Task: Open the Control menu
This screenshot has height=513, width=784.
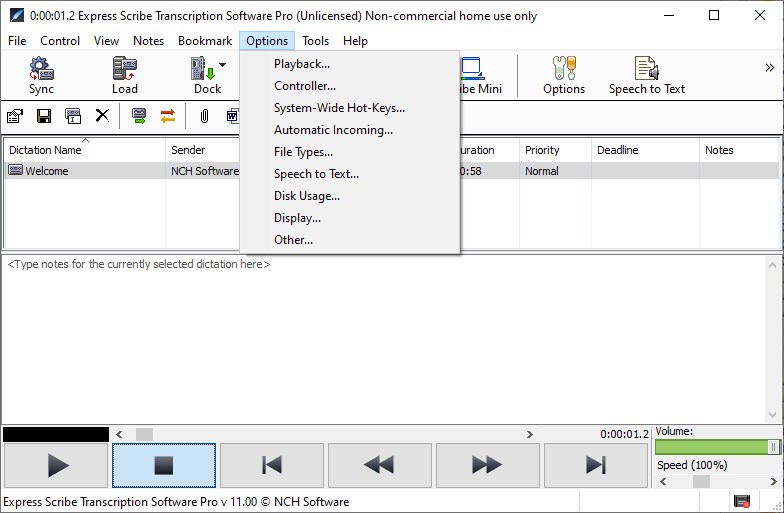Action: [x=60, y=40]
